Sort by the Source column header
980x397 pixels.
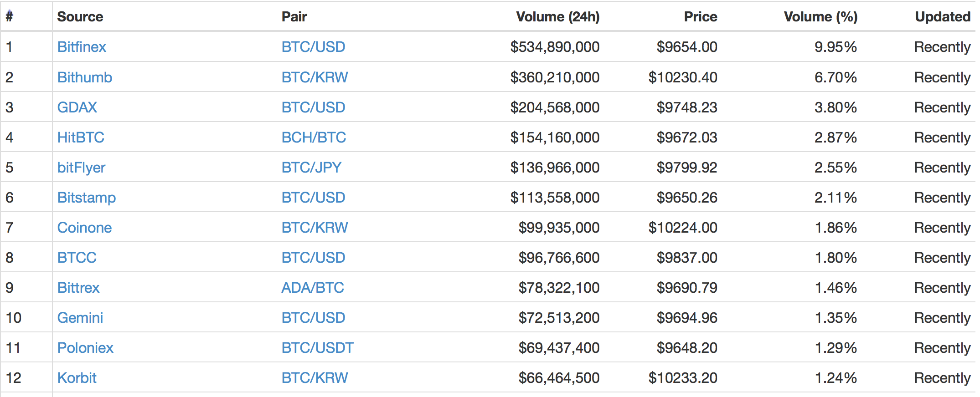(x=80, y=17)
